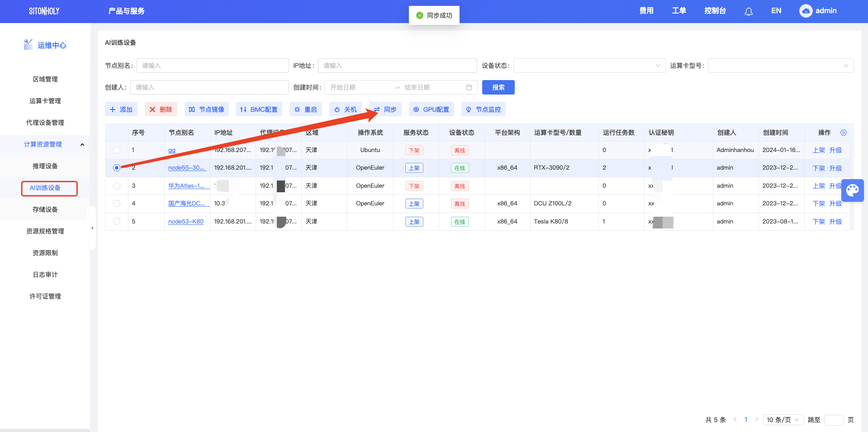Focus the 创建人 input field
Image resolution: width=868 pixels, height=432 pixels.
(x=209, y=87)
